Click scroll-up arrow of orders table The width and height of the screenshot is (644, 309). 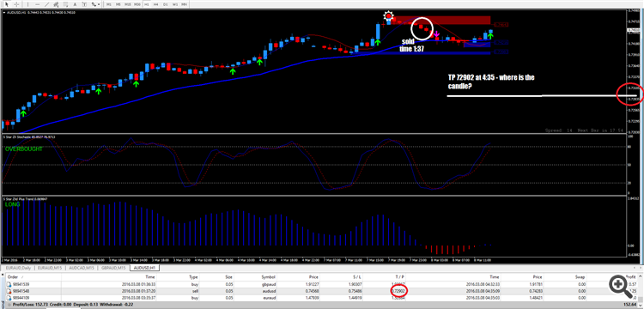641,277
